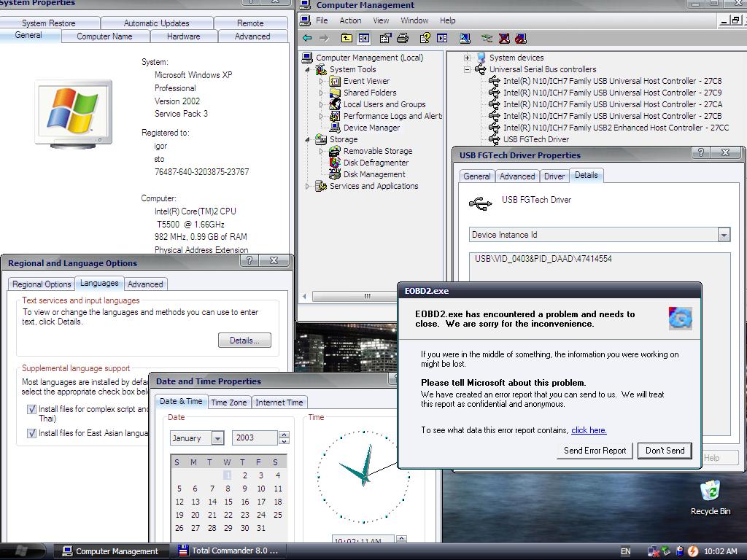Image resolution: width=747 pixels, height=560 pixels.
Task: Select the USB2 Enhanced Host Controller - 27CC
Action: pyautogui.click(x=616, y=128)
